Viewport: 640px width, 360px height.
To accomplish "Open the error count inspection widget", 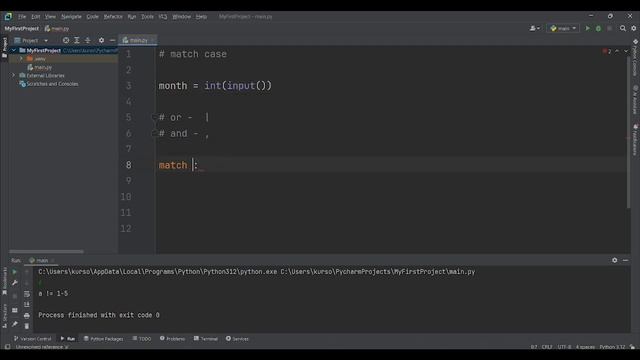I will [607, 51].
